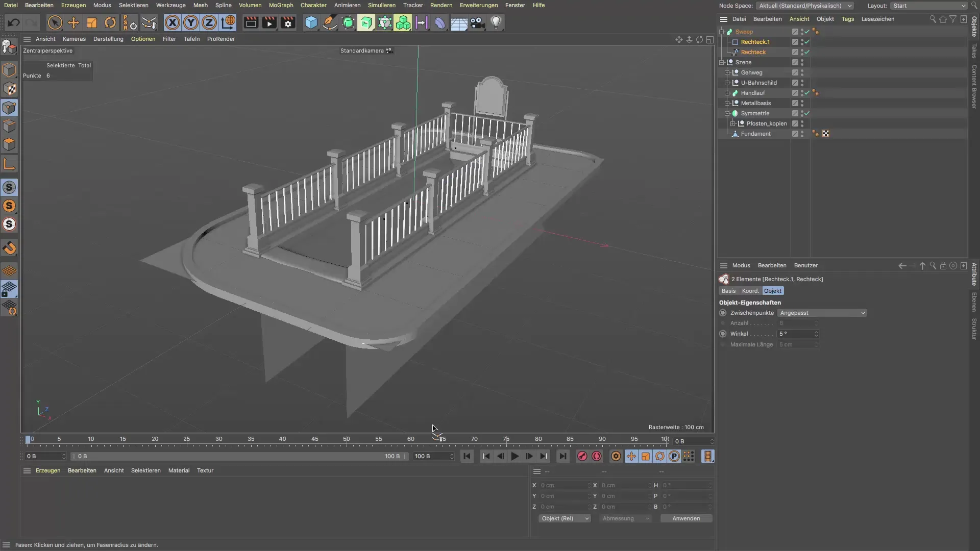980x551 pixels.
Task: Toggle Rechteck.1 enabled checkmark
Action: tap(807, 42)
